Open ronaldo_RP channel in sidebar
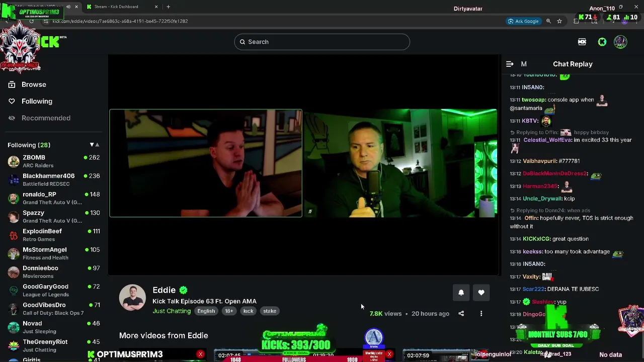Viewport: 644px width, 362px height. [x=53, y=198]
